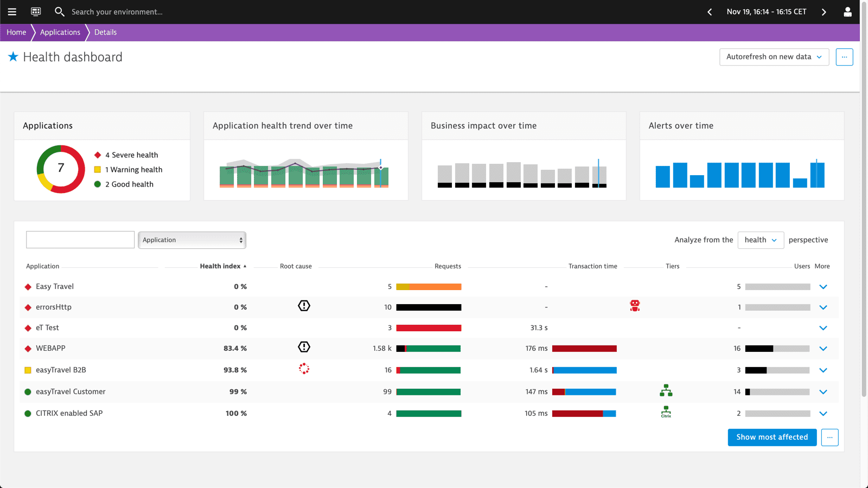Expand the Easy Travel row details
The image size is (868, 488).
823,286
